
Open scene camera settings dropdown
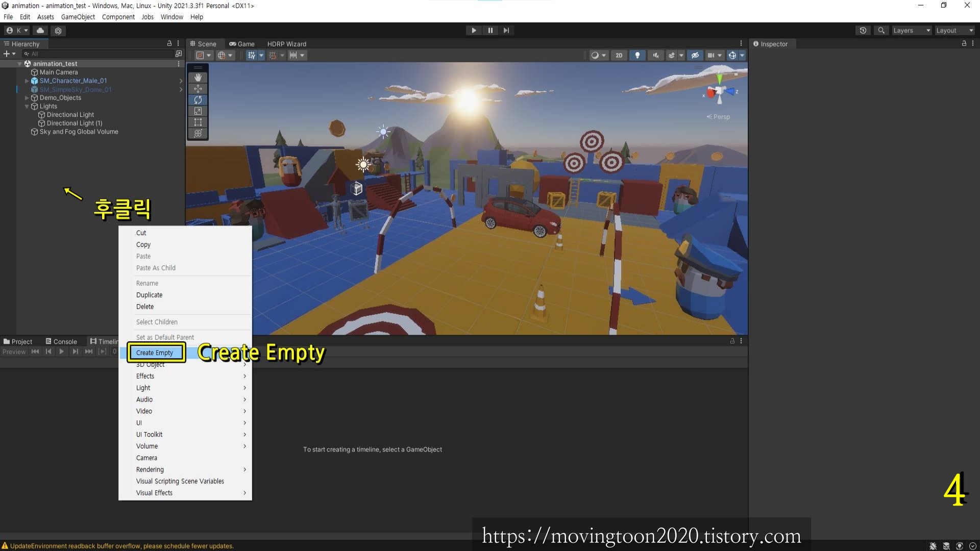[x=715, y=55]
